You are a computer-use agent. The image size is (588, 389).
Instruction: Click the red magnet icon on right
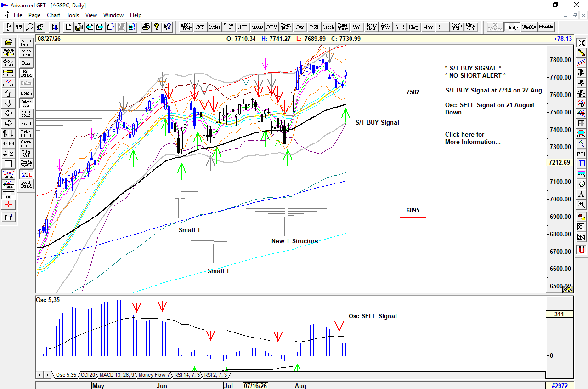click(582, 250)
